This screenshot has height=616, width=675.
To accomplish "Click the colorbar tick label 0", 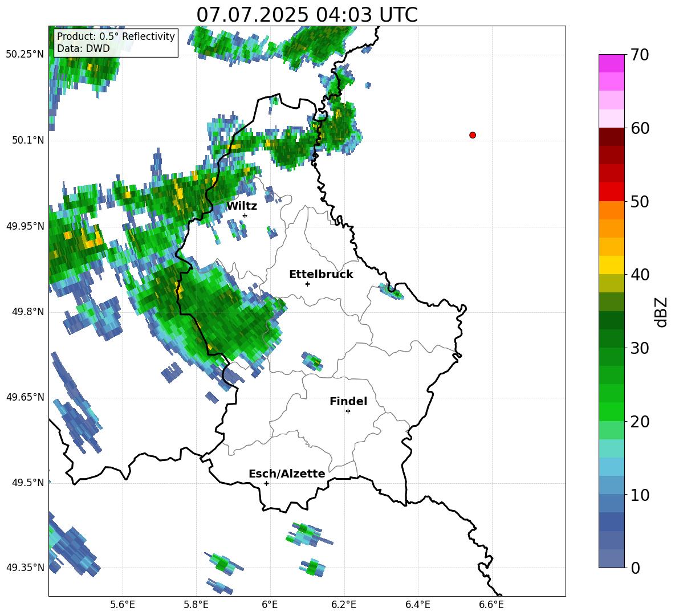I will 635,568.
